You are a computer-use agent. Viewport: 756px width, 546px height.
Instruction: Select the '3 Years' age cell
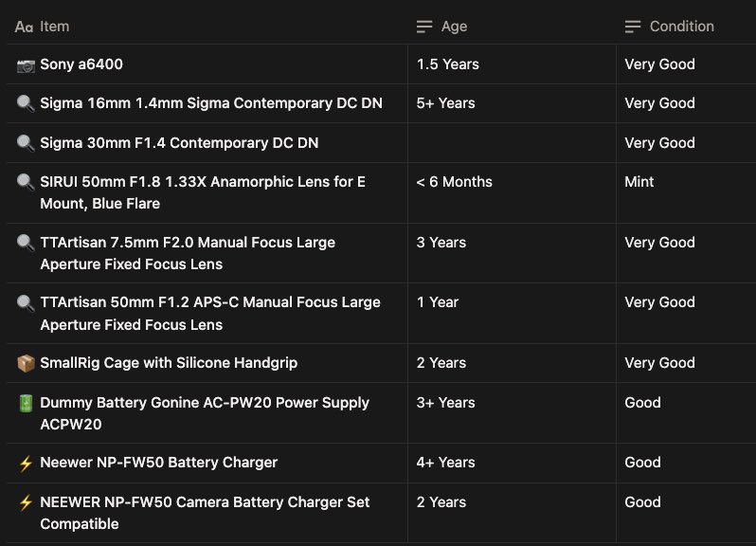[512, 253]
